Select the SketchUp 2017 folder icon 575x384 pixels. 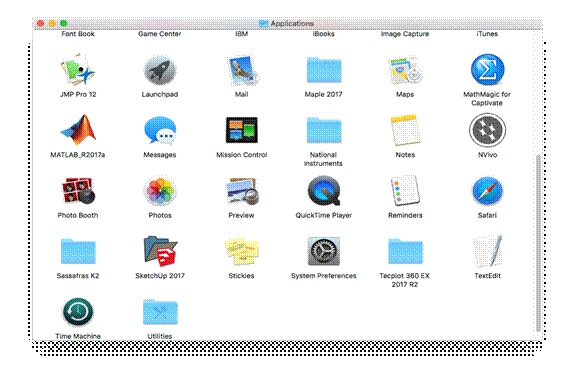pyautogui.click(x=160, y=251)
